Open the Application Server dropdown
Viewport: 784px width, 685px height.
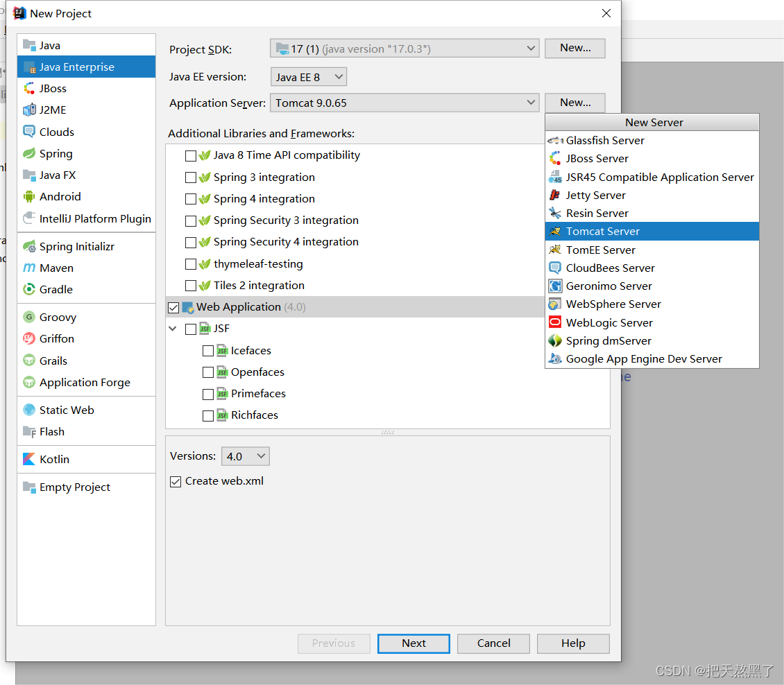(x=404, y=103)
